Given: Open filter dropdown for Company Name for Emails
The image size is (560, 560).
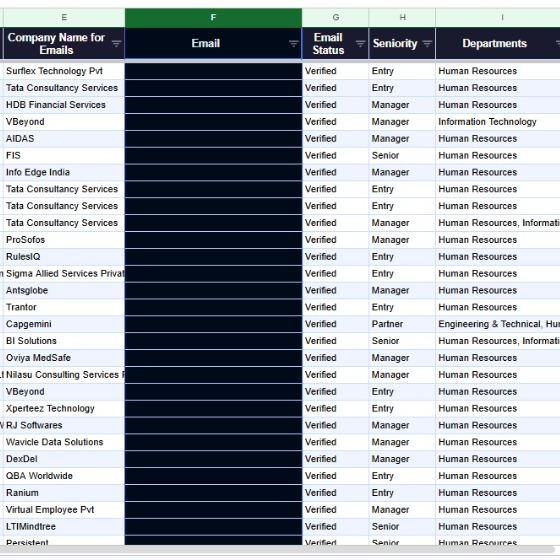Looking at the screenshot, I should tap(116, 44).
